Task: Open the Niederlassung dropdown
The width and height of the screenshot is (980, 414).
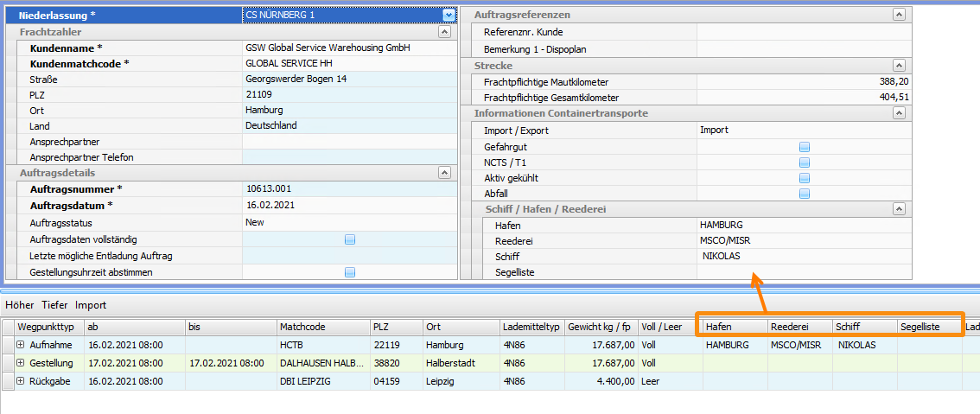Action: [x=448, y=15]
